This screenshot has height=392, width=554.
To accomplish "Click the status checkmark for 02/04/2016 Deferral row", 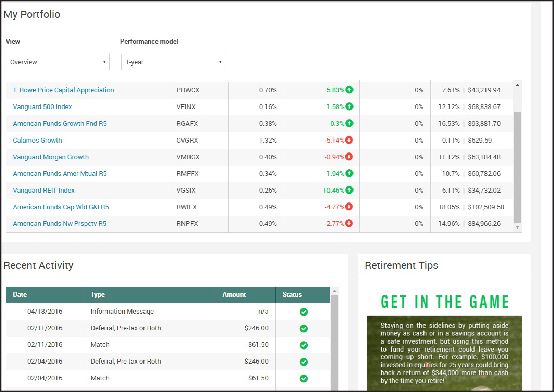I will pyautogui.click(x=304, y=362).
